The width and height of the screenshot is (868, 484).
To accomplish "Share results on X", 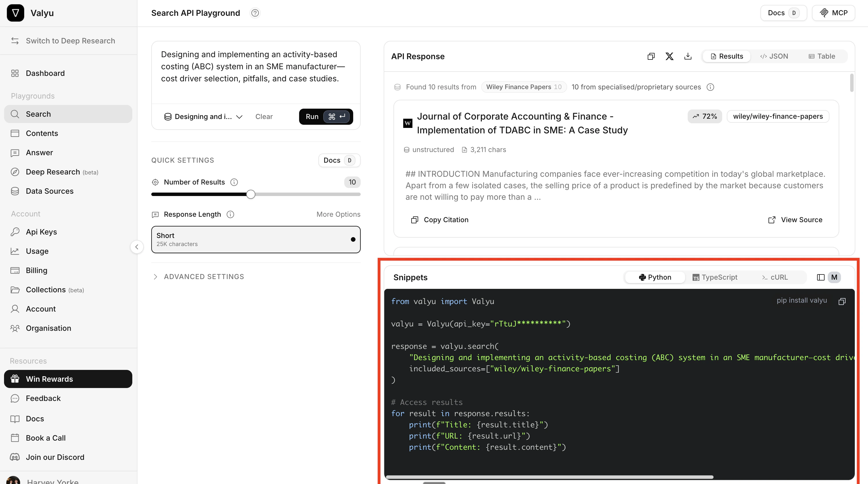I will pos(669,56).
